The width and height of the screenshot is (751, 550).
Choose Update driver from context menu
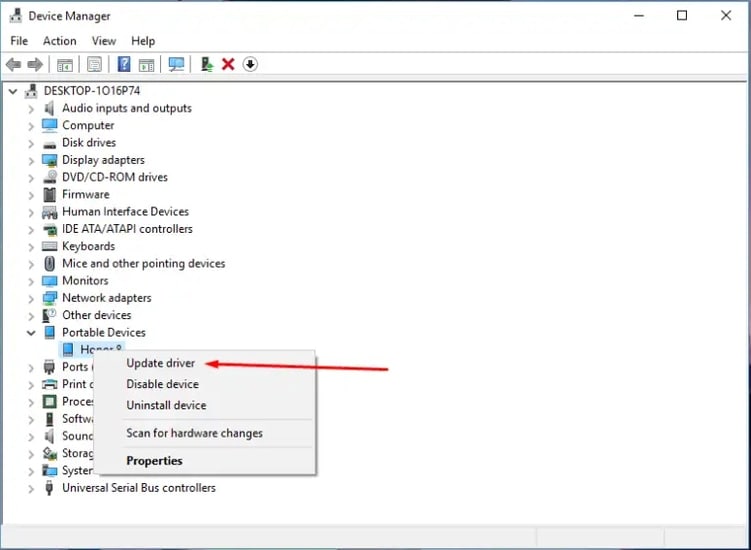(160, 363)
